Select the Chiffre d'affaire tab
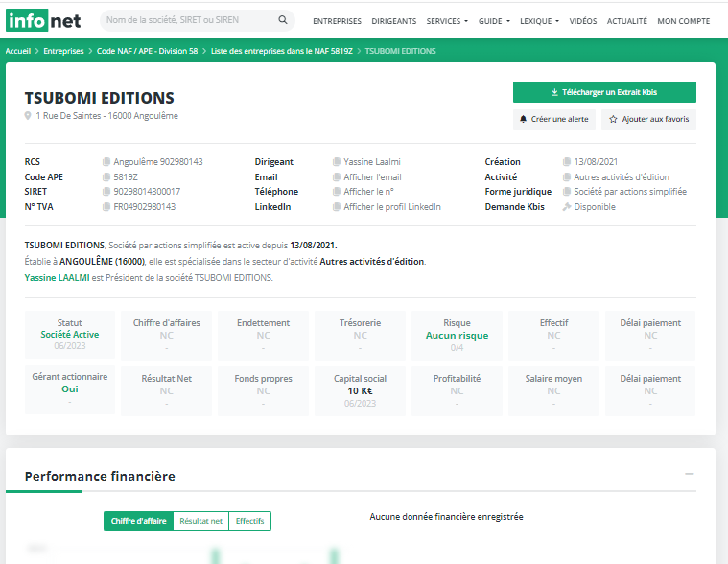This screenshot has width=728, height=564. pyautogui.click(x=138, y=521)
